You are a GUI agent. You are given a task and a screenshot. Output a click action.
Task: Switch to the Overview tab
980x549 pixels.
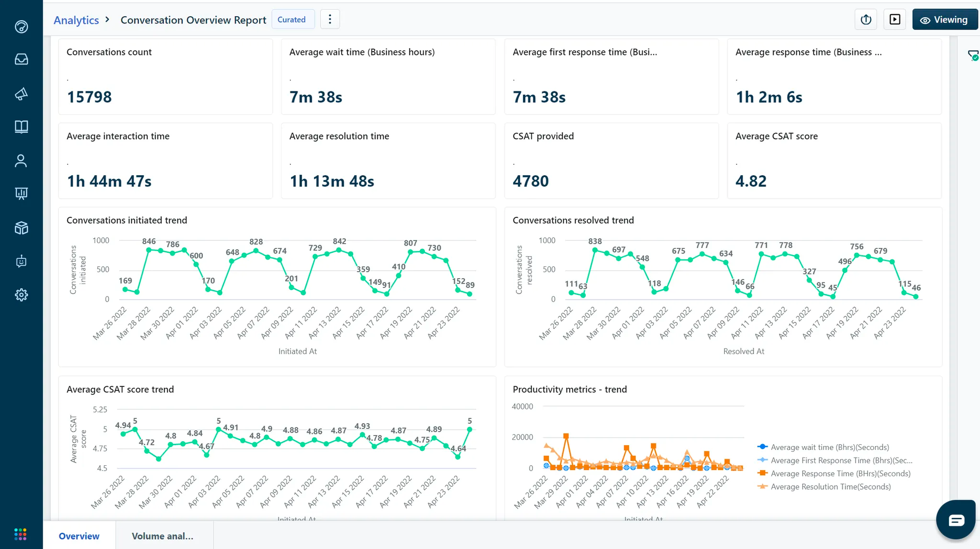(79, 536)
